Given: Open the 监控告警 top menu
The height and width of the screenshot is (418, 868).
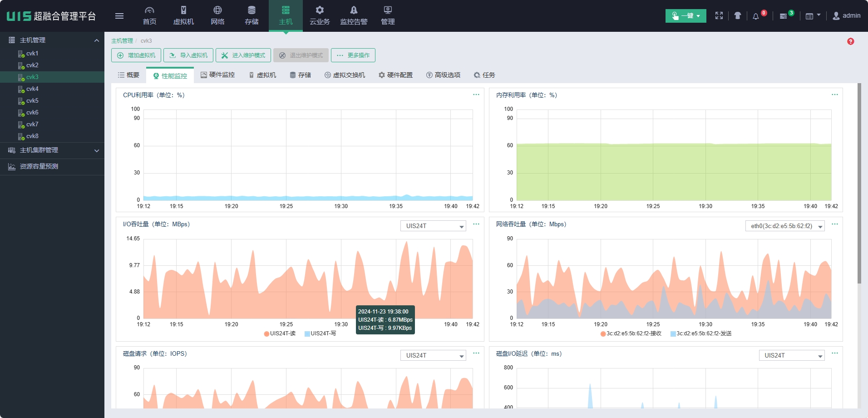Looking at the screenshot, I should (354, 16).
